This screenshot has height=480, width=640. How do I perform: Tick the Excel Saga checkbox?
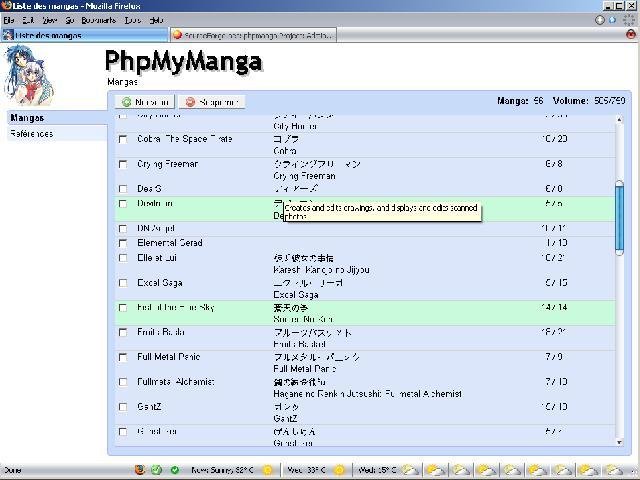(123, 283)
